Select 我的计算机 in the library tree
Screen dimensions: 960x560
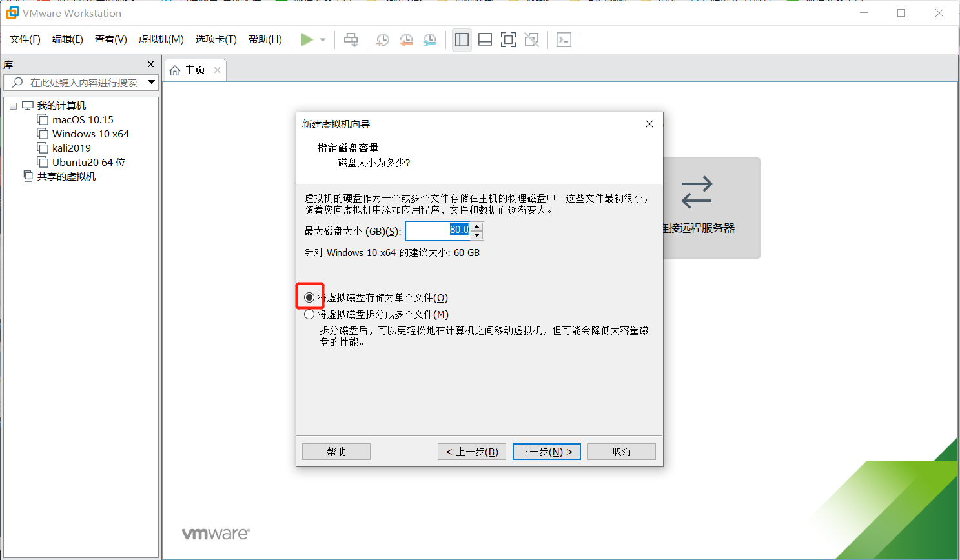[x=61, y=106]
